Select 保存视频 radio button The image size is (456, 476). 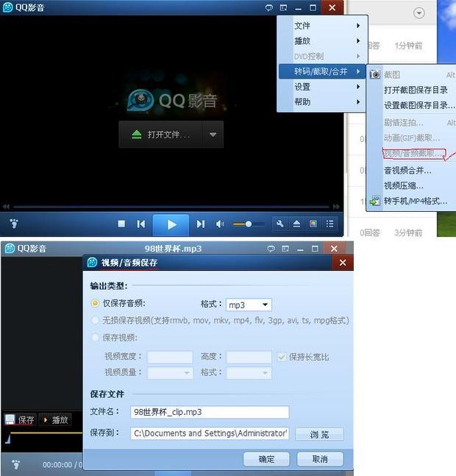click(x=95, y=337)
